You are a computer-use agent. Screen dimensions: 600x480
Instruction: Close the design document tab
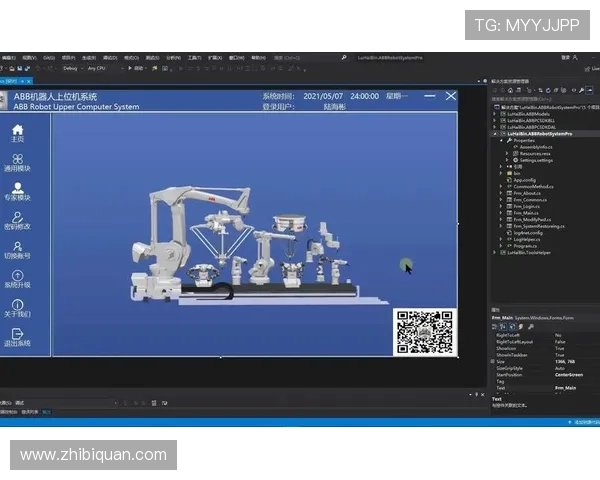29,81
